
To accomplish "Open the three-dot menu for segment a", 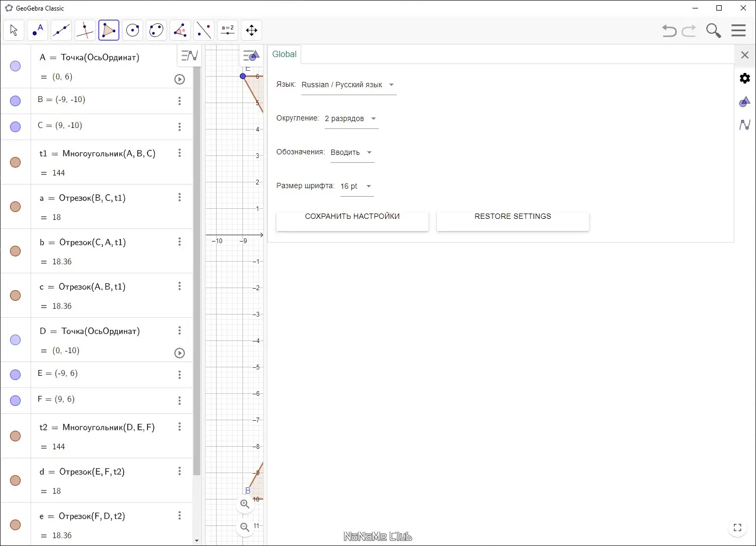I will (180, 197).
